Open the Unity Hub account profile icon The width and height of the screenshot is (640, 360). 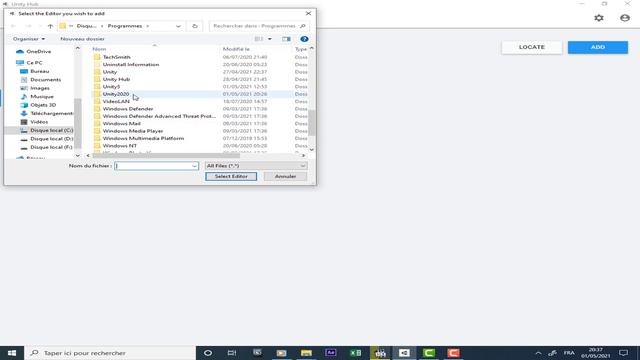[x=625, y=18]
